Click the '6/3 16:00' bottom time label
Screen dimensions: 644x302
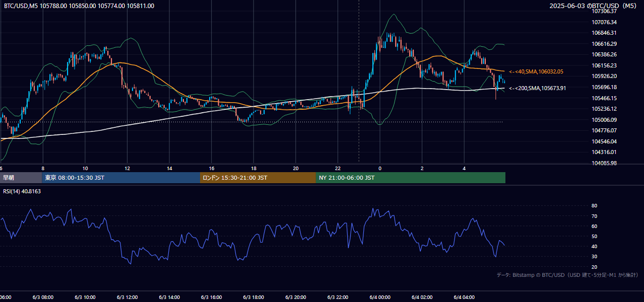(211, 297)
